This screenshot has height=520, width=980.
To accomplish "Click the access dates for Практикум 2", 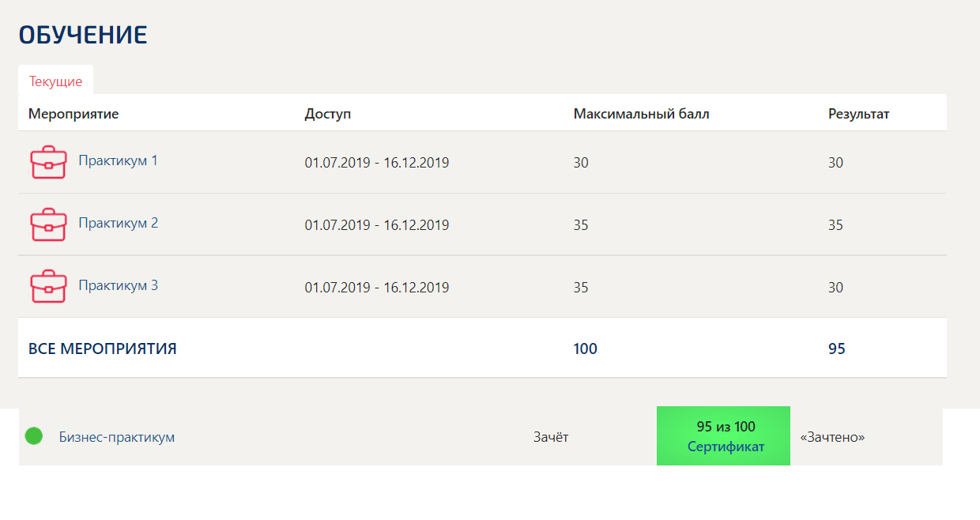I will click(377, 225).
